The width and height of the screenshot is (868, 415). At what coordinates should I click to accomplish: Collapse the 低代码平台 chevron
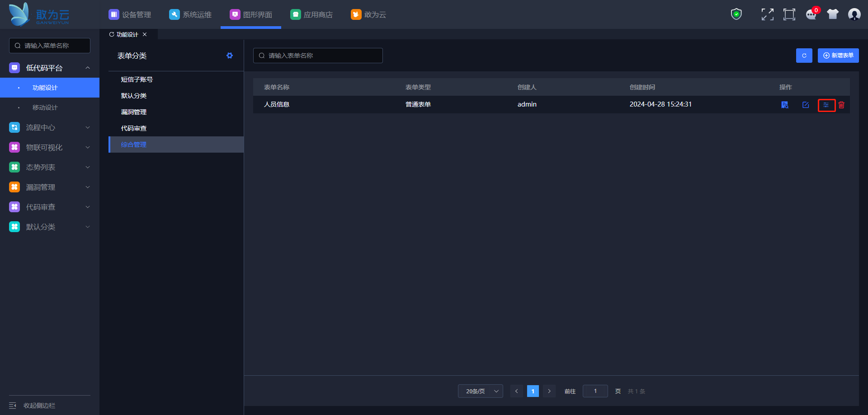[x=88, y=68]
